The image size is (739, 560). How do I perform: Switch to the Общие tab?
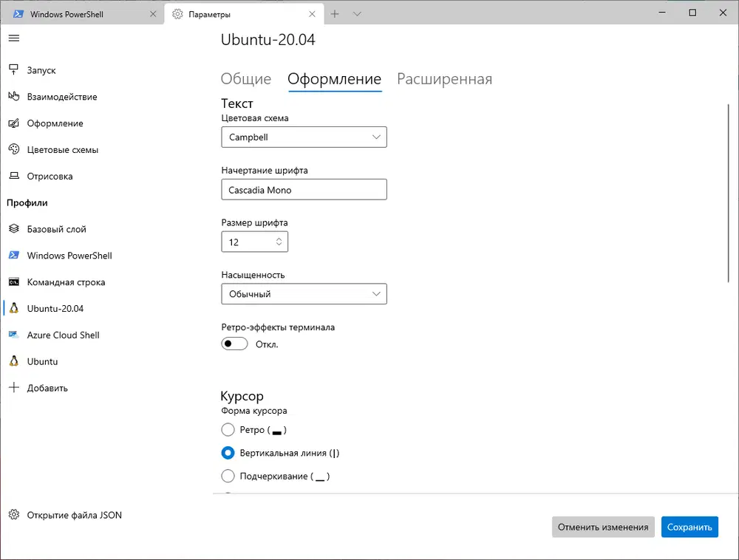(x=246, y=78)
